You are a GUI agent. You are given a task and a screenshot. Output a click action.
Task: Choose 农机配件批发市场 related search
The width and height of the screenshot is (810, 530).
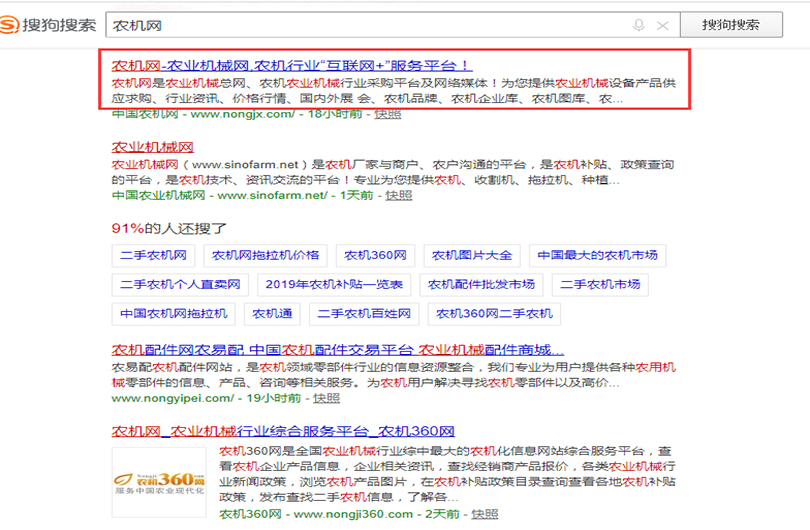481,285
